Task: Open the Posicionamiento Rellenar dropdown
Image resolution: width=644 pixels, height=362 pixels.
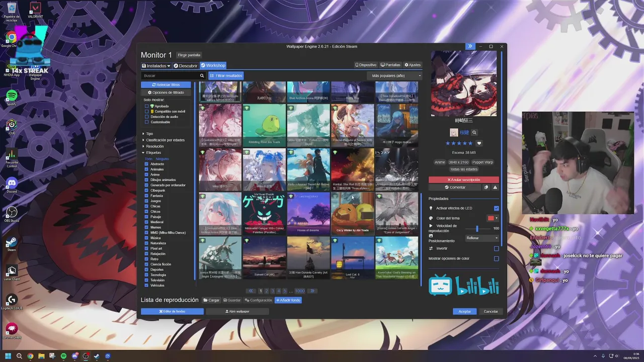Action: 482,238
